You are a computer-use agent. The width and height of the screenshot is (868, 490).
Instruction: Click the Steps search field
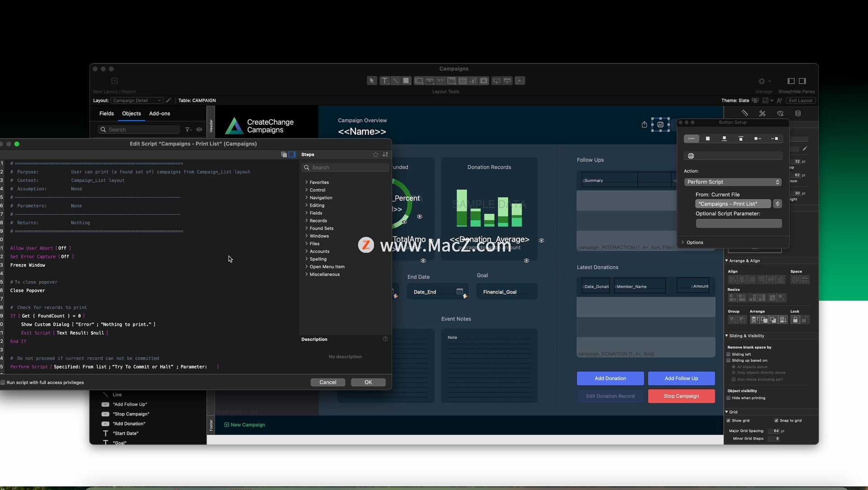(x=345, y=168)
